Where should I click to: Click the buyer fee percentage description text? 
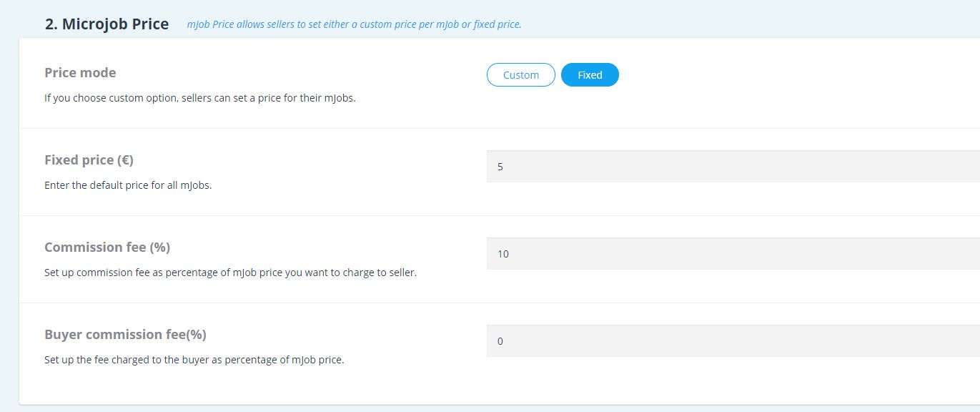click(x=194, y=360)
